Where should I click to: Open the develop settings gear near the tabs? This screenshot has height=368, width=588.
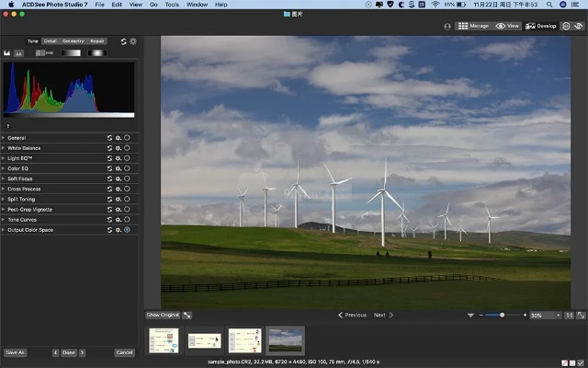point(133,41)
